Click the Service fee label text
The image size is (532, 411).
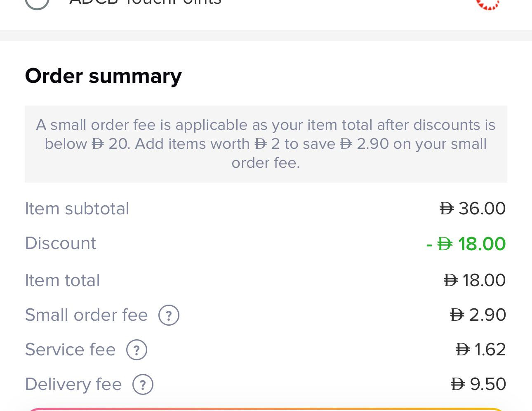pos(70,350)
